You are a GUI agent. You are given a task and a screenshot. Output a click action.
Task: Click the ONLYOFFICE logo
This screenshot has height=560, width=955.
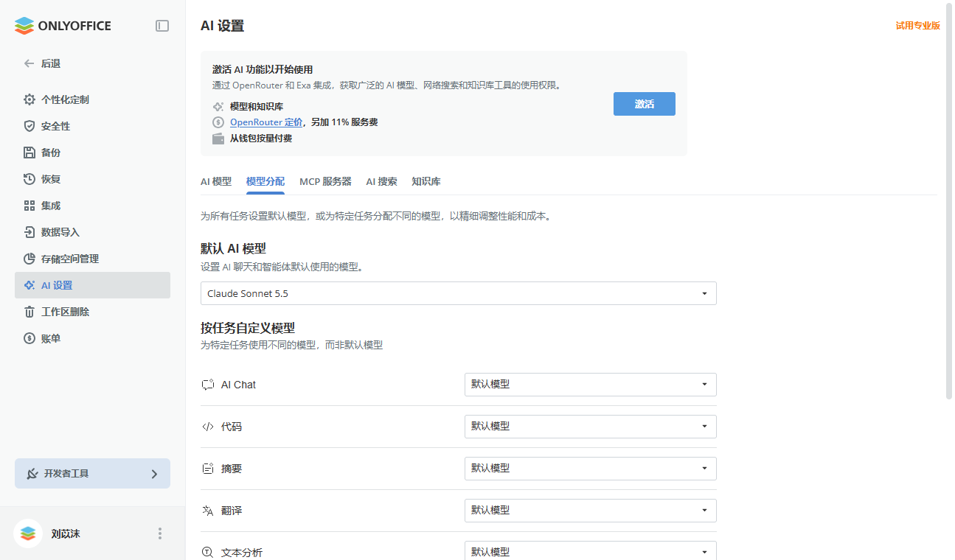click(63, 26)
